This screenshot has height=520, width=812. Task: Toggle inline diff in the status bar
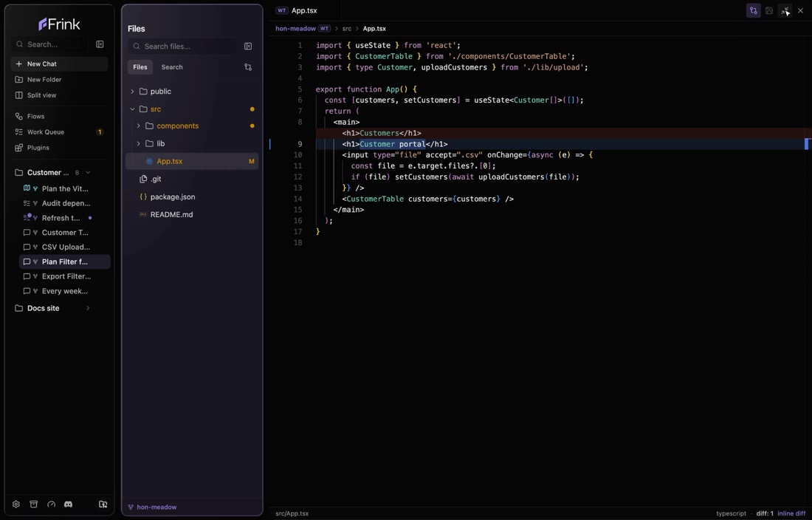792,514
